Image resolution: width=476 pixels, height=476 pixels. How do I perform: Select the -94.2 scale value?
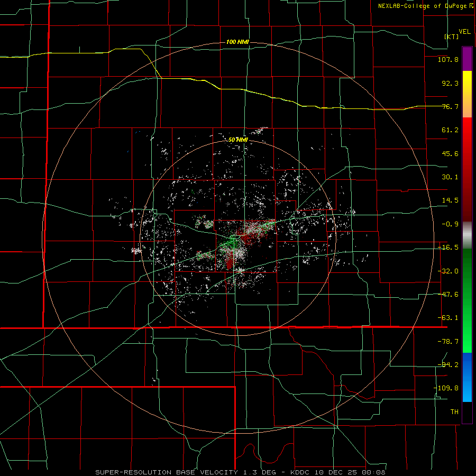coord(448,364)
